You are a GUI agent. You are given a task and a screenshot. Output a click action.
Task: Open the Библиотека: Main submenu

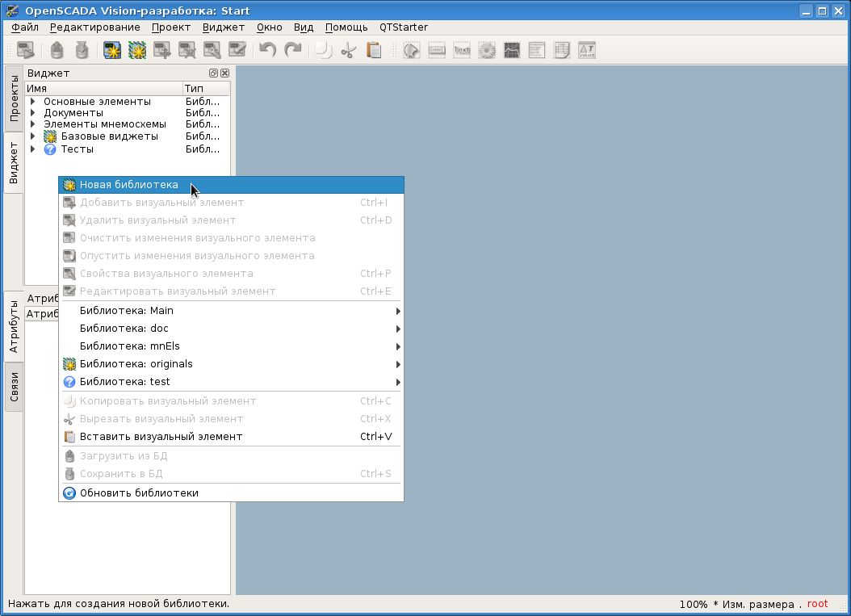click(231, 311)
